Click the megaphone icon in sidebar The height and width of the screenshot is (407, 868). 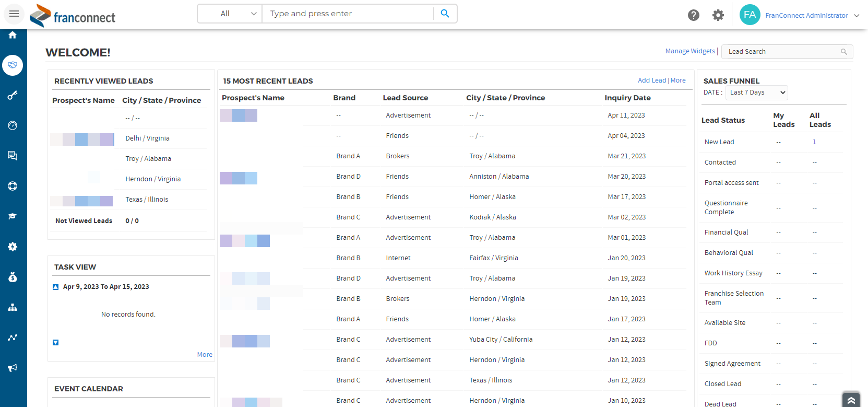13,368
